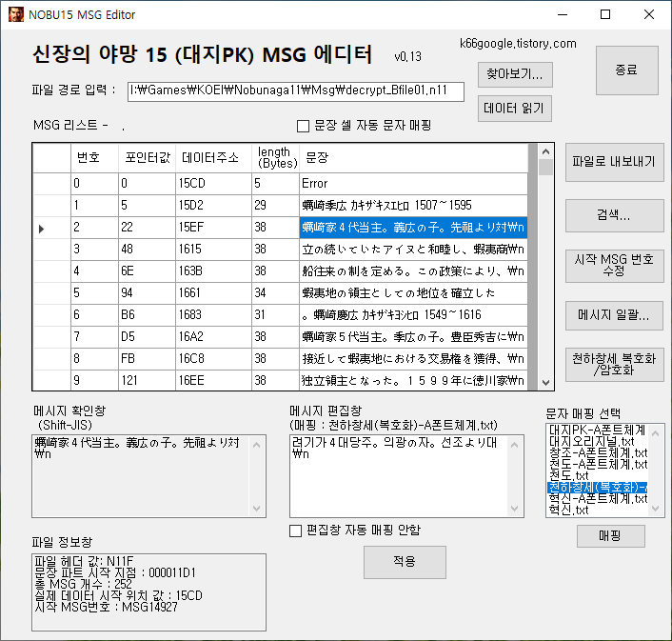Click scroll-down arrow of 메시지 확인창

pos(257,509)
